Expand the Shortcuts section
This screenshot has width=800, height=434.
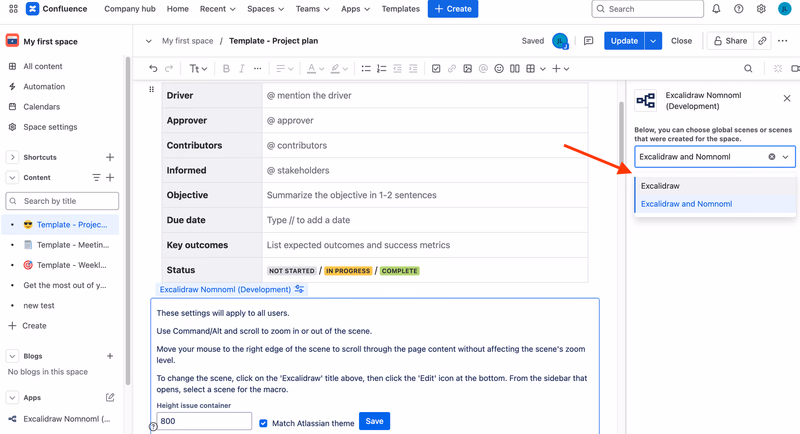point(12,157)
